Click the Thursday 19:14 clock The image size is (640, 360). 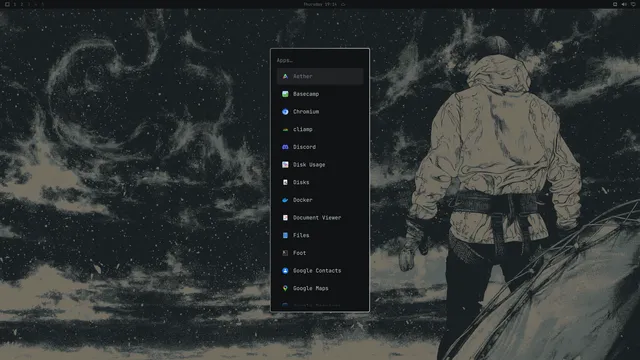pos(320,4)
